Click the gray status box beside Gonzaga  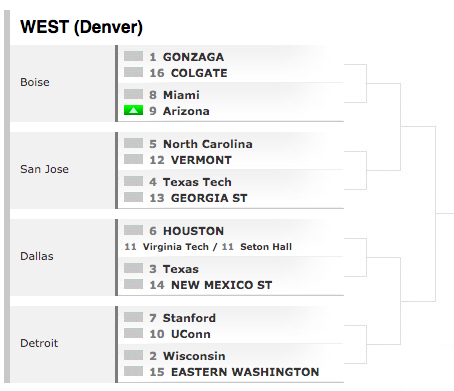[133, 56]
